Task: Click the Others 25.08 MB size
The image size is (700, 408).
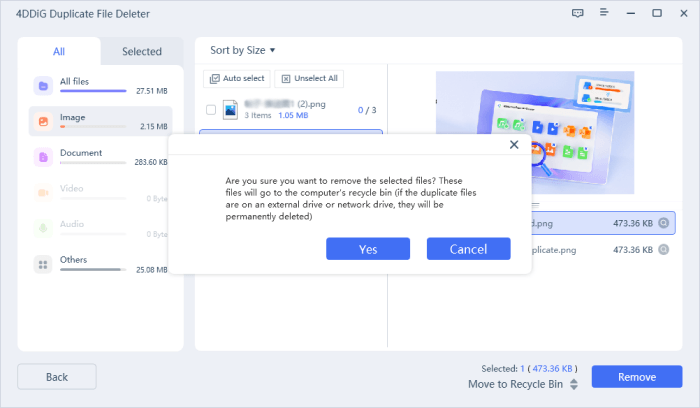Action: point(152,270)
